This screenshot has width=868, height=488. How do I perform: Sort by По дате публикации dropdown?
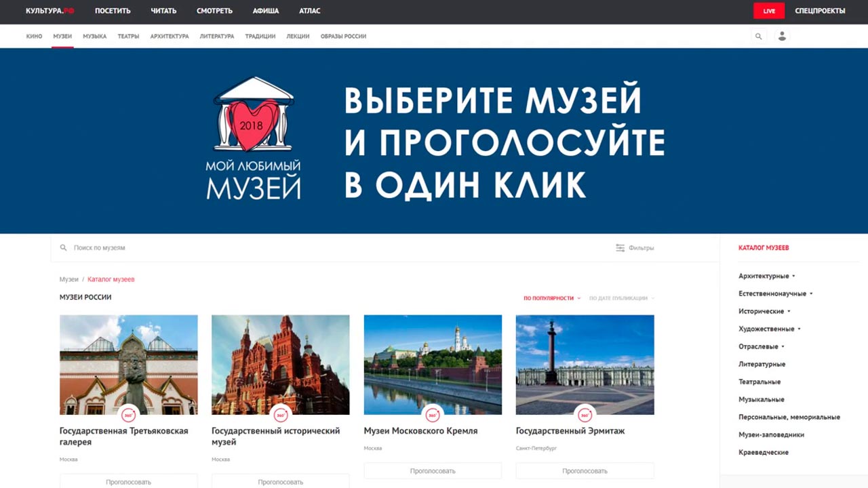(622, 298)
